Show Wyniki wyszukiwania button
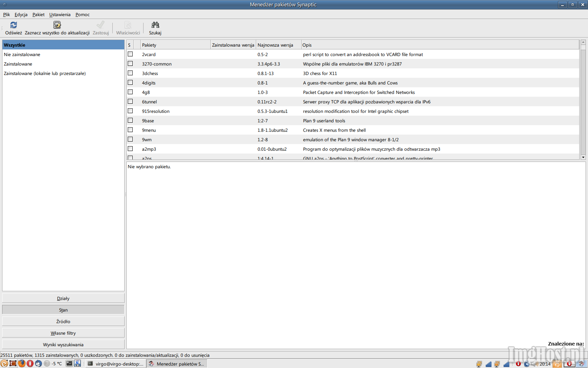Image resolution: width=588 pixels, height=368 pixels. [x=63, y=345]
